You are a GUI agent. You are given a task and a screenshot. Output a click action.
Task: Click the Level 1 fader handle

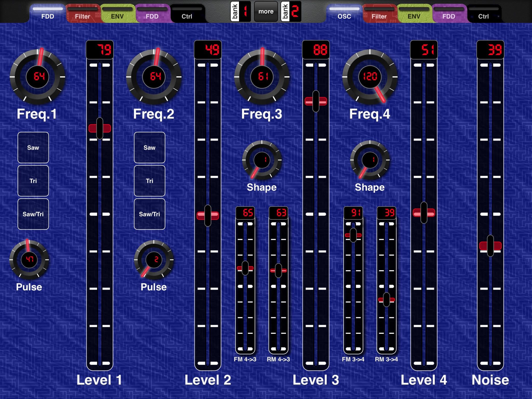[x=100, y=128]
